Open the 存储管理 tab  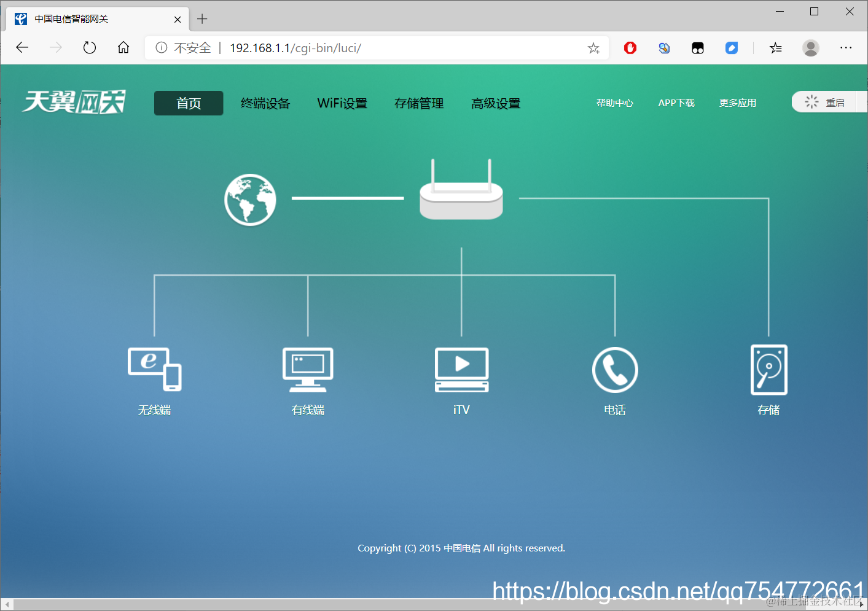point(418,103)
